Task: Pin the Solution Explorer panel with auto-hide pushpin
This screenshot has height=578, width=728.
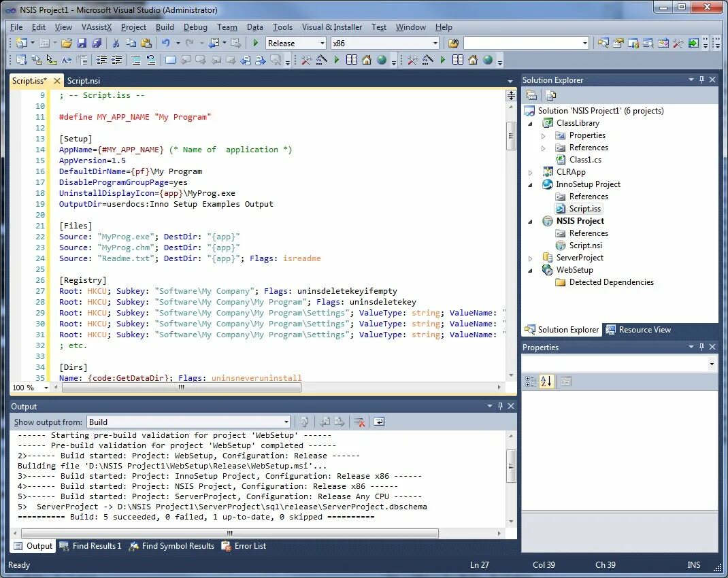Action: 701,80
